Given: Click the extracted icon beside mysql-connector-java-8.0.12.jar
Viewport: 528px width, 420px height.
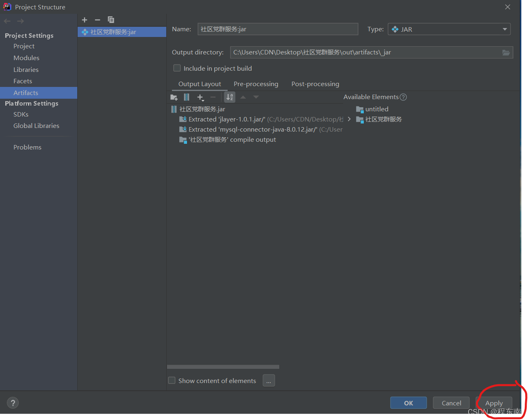Looking at the screenshot, I should [x=183, y=130].
